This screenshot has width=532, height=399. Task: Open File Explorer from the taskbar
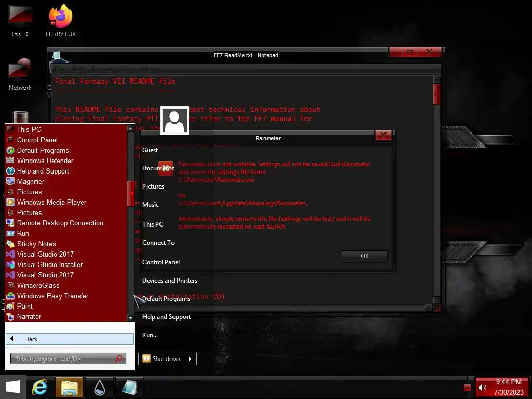coord(69,387)
